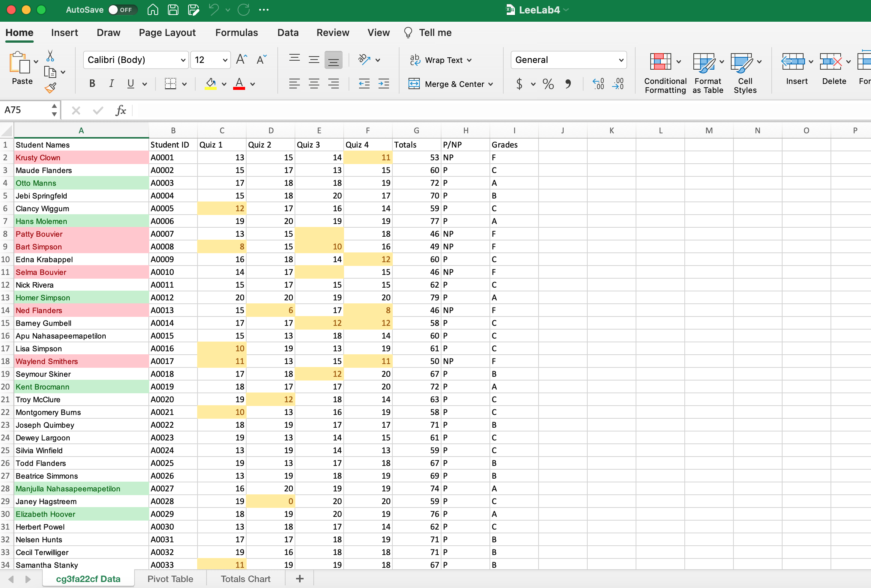Image resolution: width=871 pixels, height=588 pixels.
Task: Increase indent
Action: click(384, 84)
